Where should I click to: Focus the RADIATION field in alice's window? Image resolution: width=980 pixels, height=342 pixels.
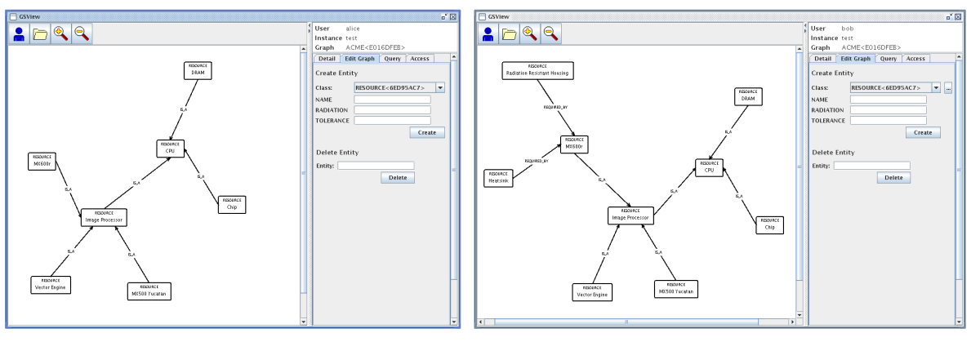pyautogui.click(x=392, y=110)
